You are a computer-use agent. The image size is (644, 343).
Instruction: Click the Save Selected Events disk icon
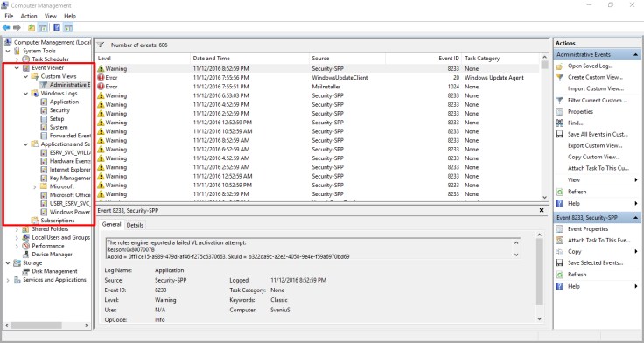tap(559, 262)
